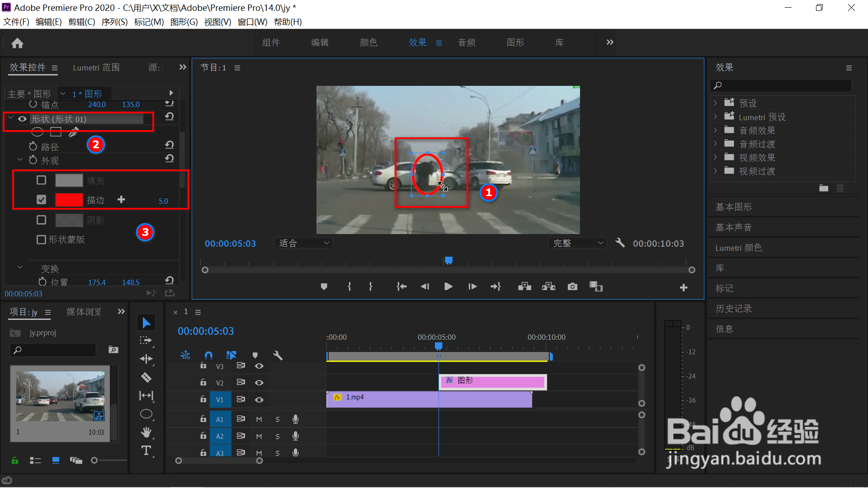Open the Essential Graphics panel
Image resolution: width=868 pixels, height=488 pixels.
click(733, 207)
